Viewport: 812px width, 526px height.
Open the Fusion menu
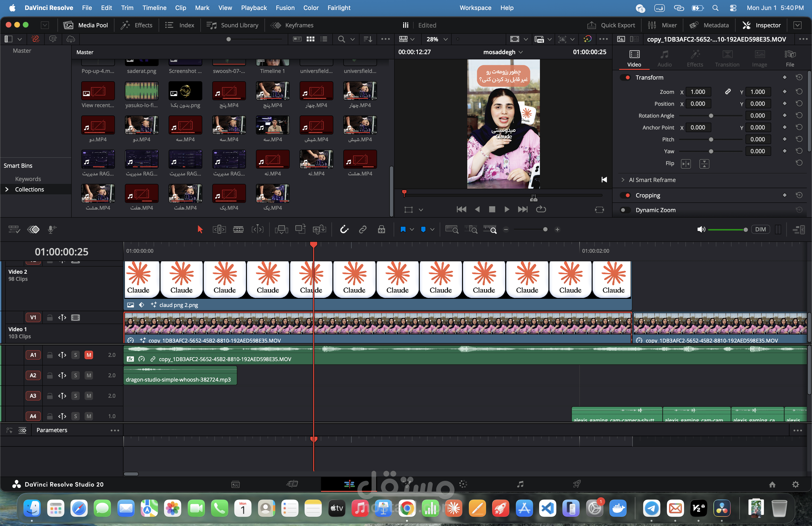285,8
